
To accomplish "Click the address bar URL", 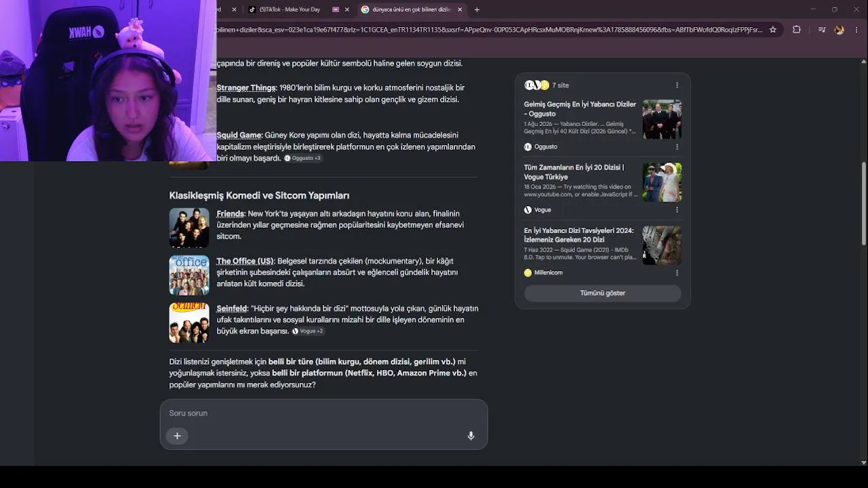I will 488,30.
